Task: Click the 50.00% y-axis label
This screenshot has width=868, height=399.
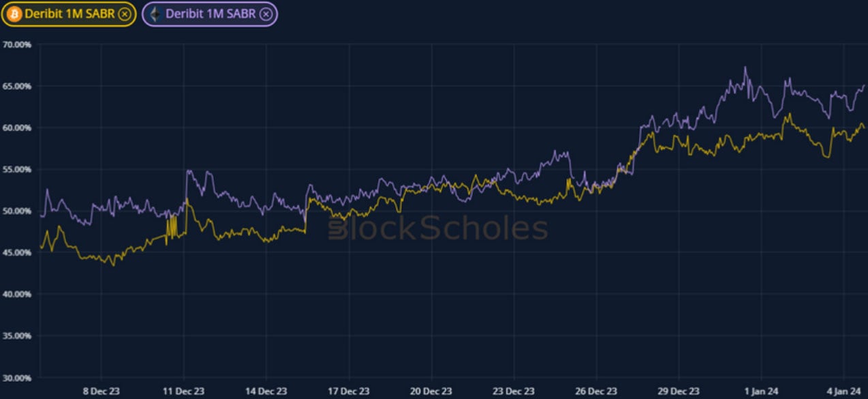Action: tap(16, 211)
